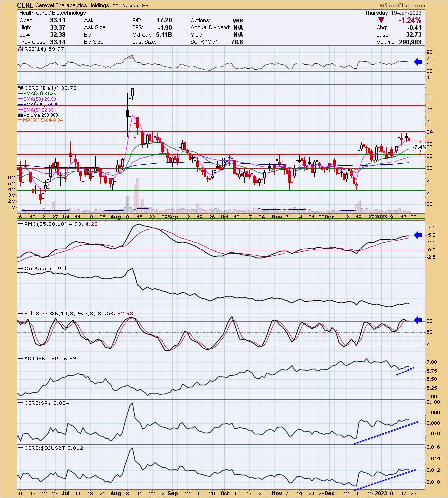
Task: Click the 7.00 tick on $DJUSBT:SPY axis
Action: coord(433,362)
